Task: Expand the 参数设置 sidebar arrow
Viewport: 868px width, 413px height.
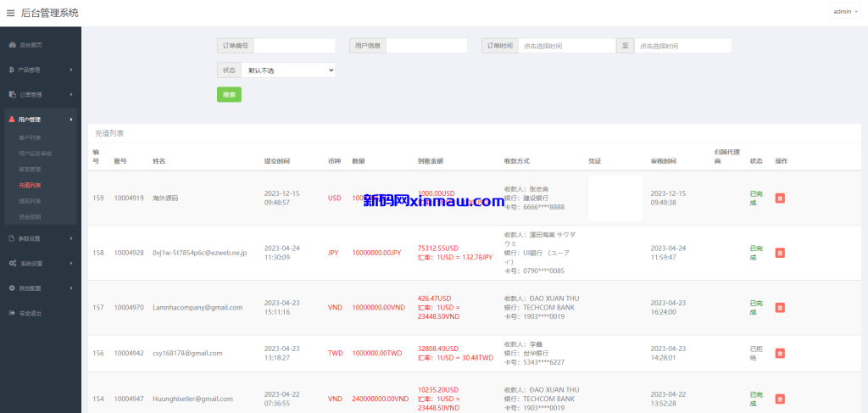Action: [x=71, y=238]
